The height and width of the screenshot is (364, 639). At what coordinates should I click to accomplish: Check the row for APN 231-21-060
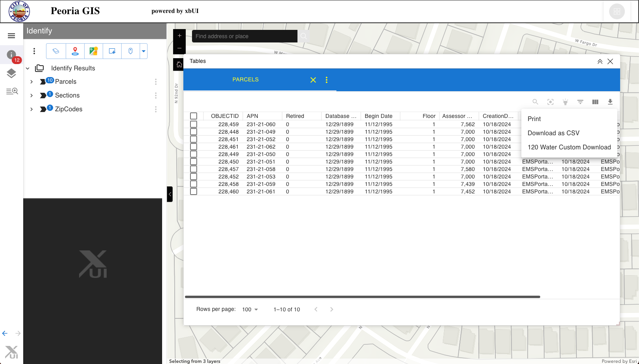pos(194,124)
